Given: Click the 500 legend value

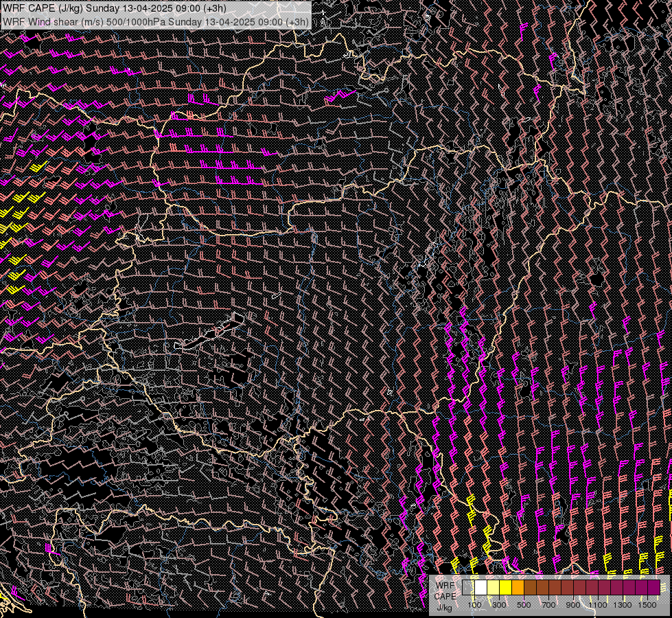Looking at the screenshot, I should point(524,605).
